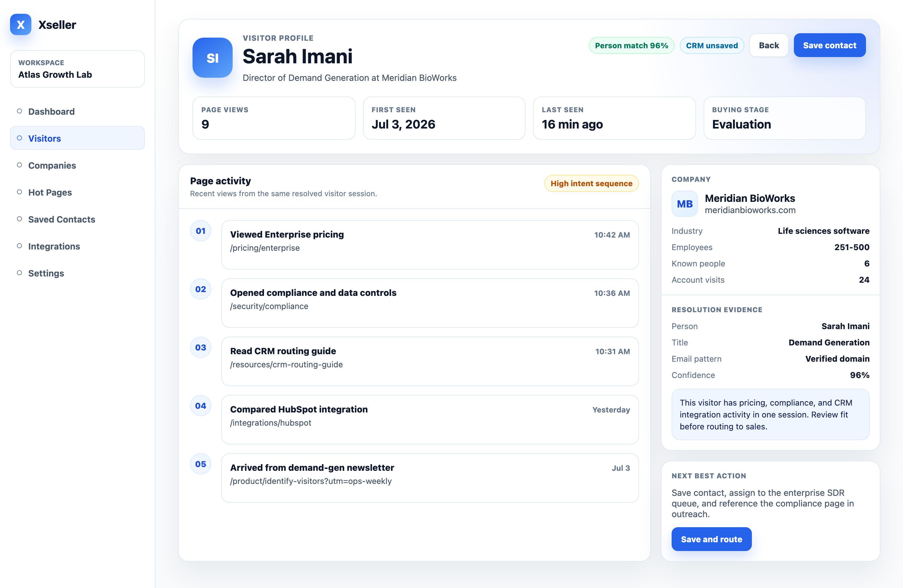The height and width of the screenshot is (588, 903).
Task: Click the Save contact button
Action: [829, 45]
